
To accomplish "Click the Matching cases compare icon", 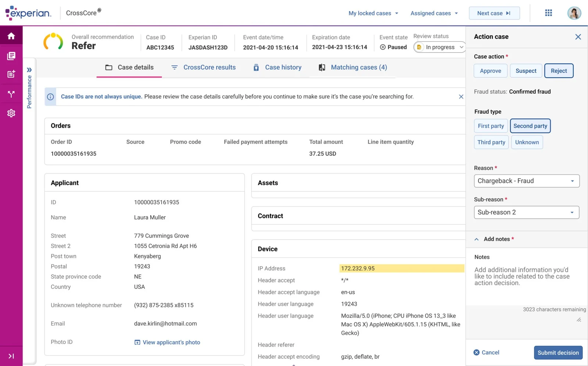I will coord(322,67).
